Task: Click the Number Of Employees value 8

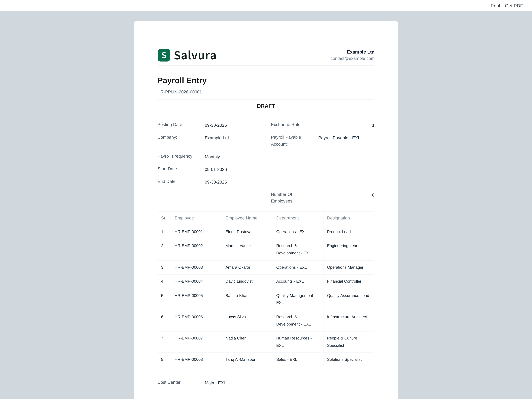Action: (x=373, y=195)
